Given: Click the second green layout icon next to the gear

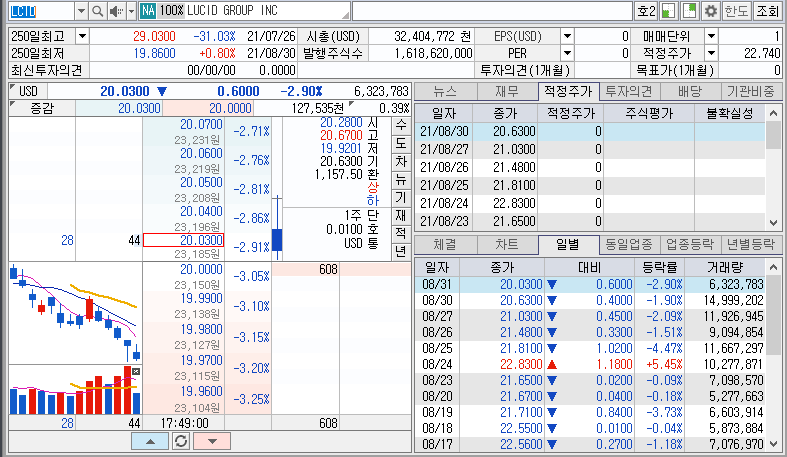Looking at the screenshot, I should pos(690,11).
